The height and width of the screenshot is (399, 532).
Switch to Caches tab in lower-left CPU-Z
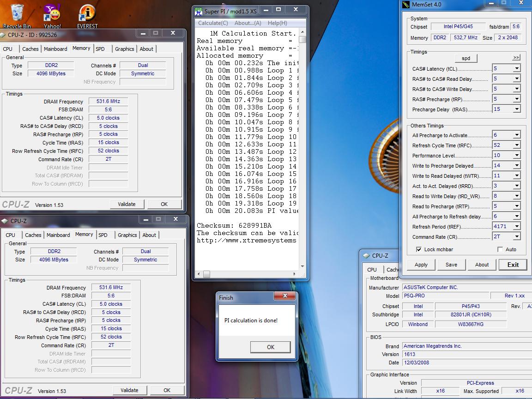33,235
